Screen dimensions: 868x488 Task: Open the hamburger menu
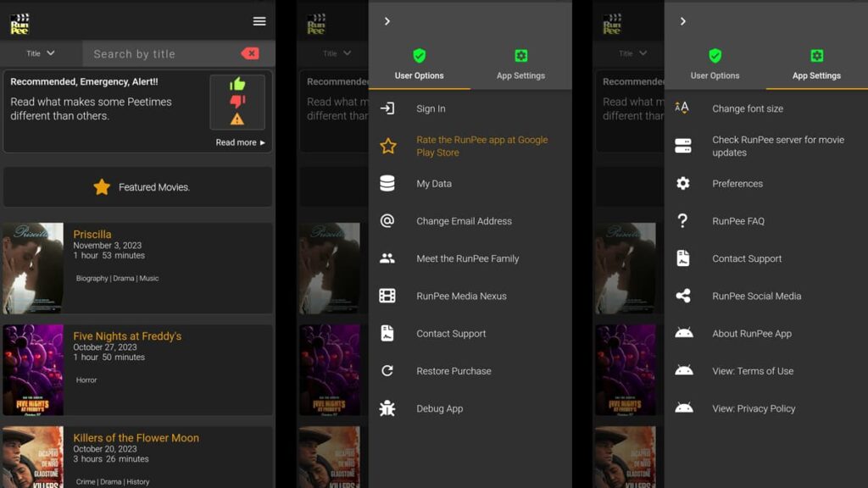coord(259,21)
